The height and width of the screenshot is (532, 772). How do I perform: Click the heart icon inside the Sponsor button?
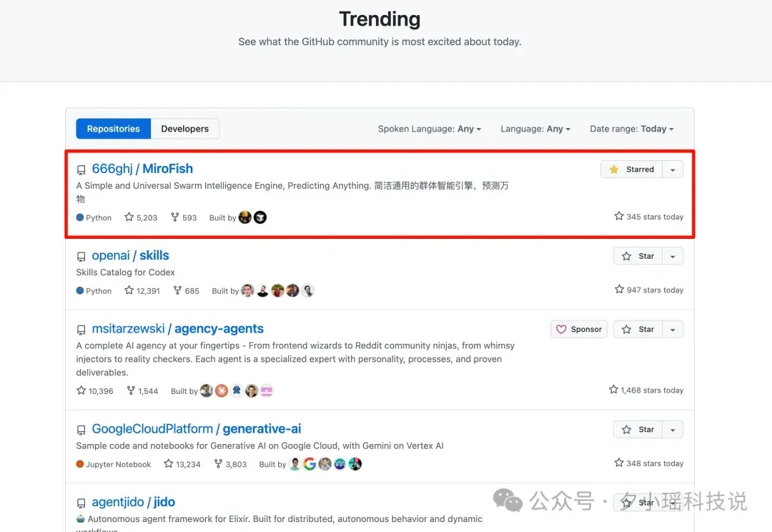point(562,329)
